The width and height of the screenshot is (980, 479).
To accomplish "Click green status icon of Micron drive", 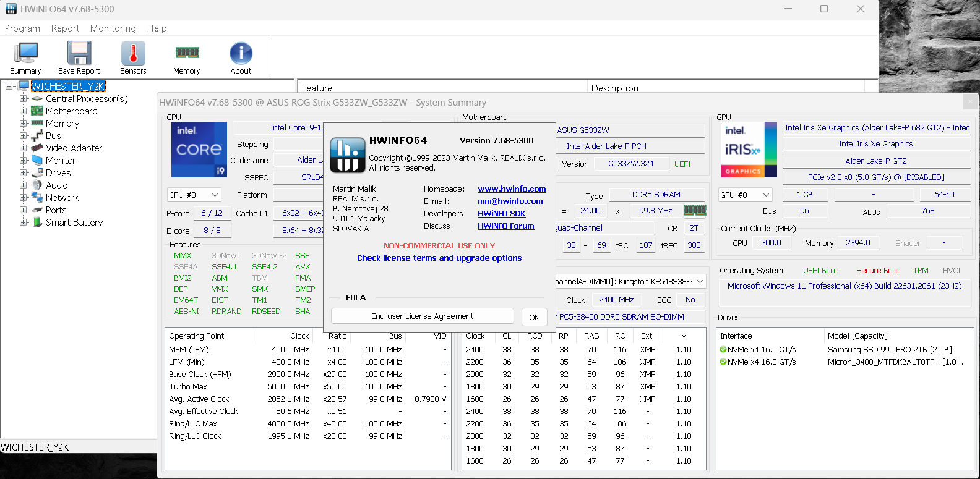I will pos(723,362).
